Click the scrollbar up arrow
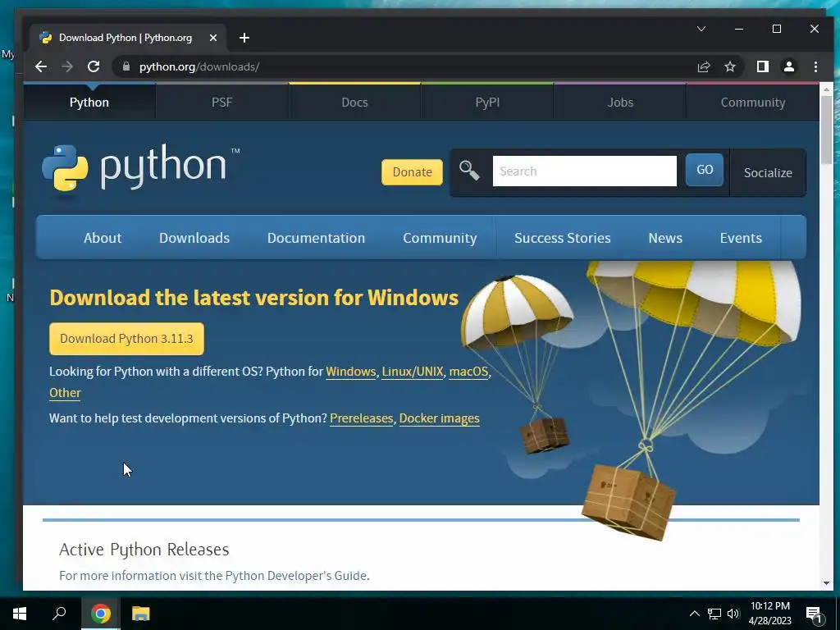This screenshot has width=840, height=630. pyautogui.click(x=826, y=89)
